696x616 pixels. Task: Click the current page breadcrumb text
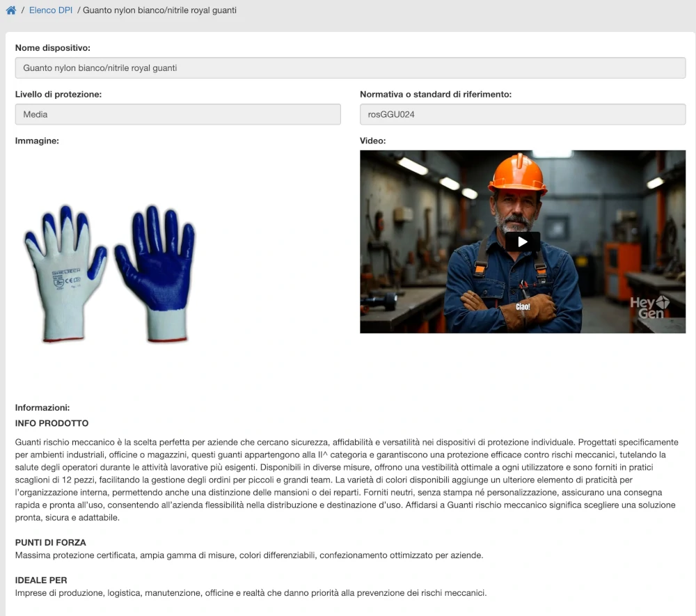159,10
